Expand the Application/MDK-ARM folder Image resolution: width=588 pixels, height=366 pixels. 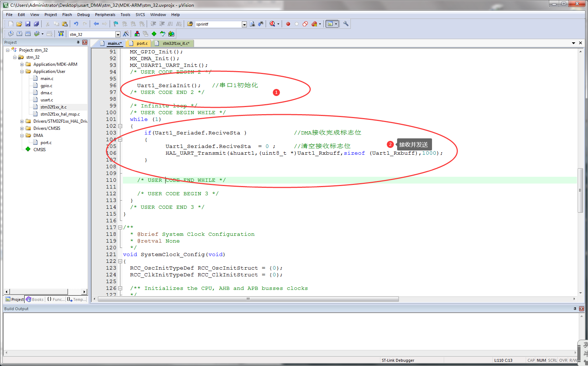click(22, 64)
